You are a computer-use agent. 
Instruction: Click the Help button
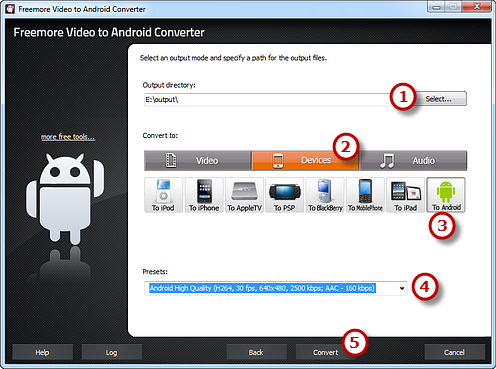[x=42, y=352]
